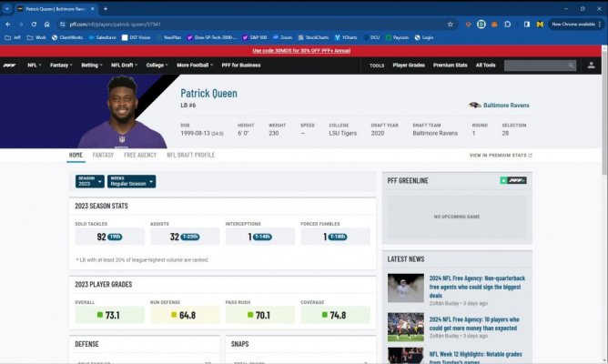Click the 92 solo tackles stat
This screenshot has height=364, width=608.
tap(101, 237)
